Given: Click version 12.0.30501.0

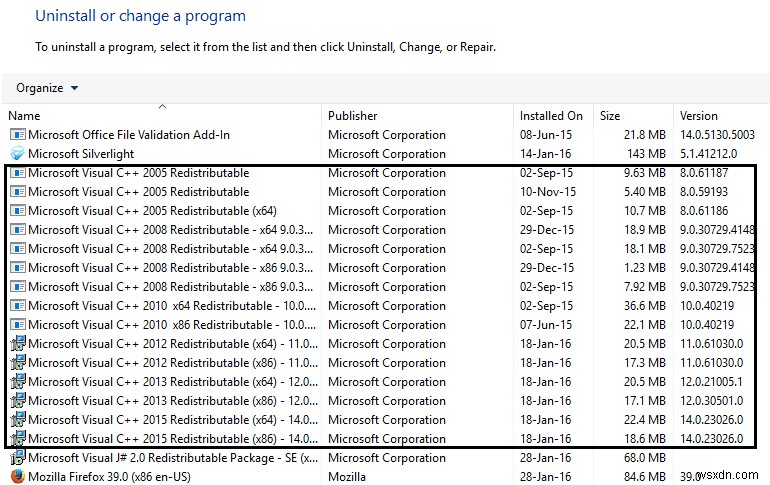Looking at the screenshot, I should point(712,401).
